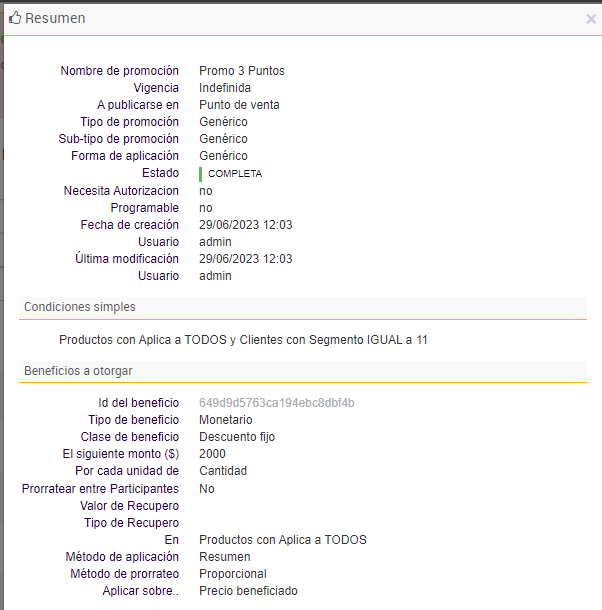Click the condition text about Segmento IGUAL a 11
The height and width of the screenshot is (610, 602).
(x=243, y=340)
